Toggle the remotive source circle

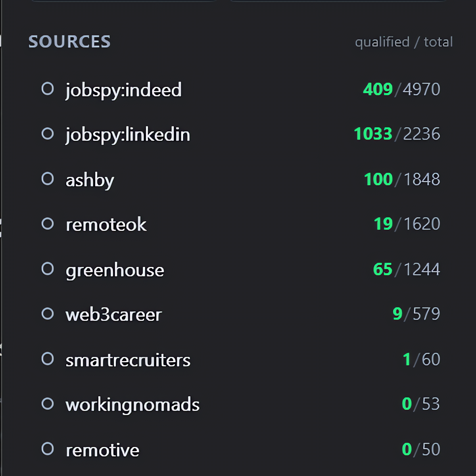[x=48, y=449]
